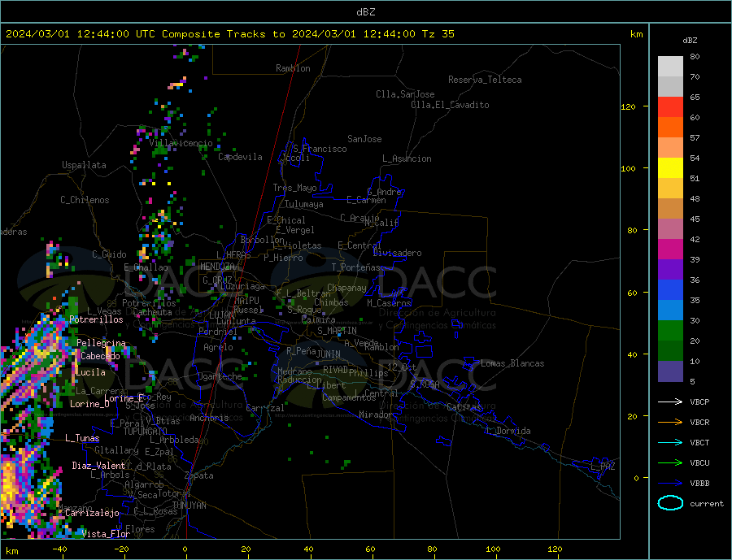The image size is (732, 560).
Task: Click the Anchoris label
Action: pos(209,418)
